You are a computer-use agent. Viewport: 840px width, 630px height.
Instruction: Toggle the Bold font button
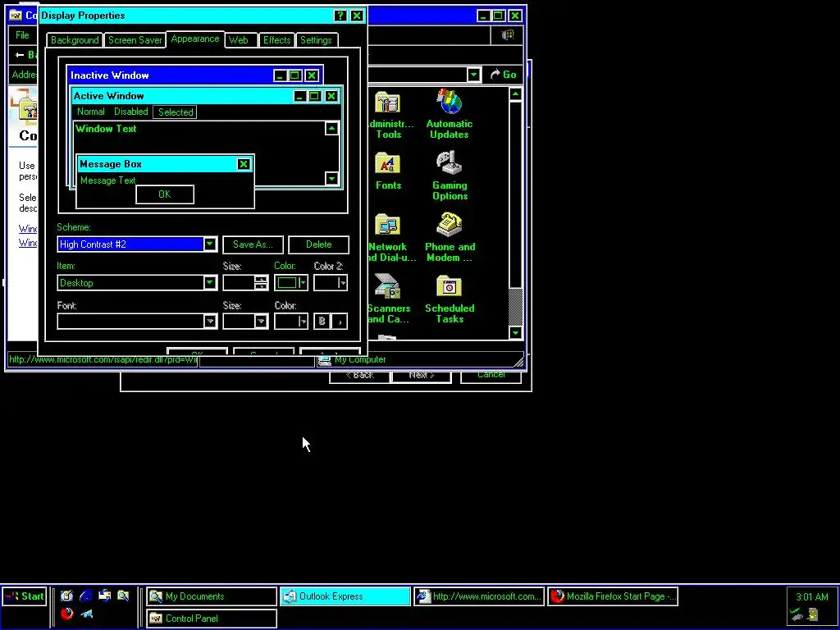(x=322, y=321)
